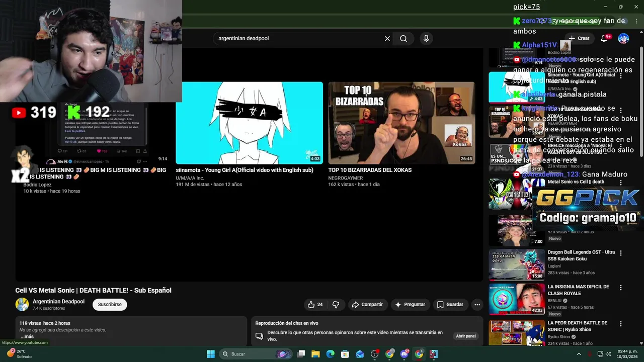Open the Windows Start menu
The height and width of the screenshot is (362, 644).
click(211, 354)
